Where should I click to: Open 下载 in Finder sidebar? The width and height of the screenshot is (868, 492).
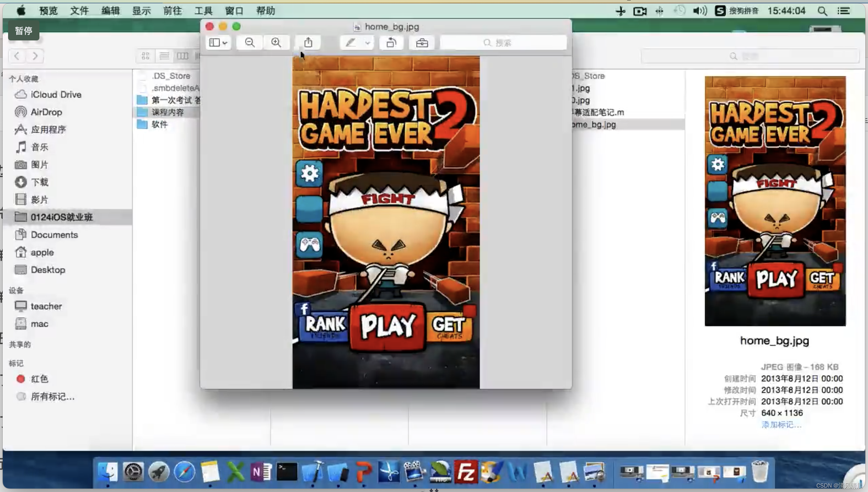pos(39,182)
